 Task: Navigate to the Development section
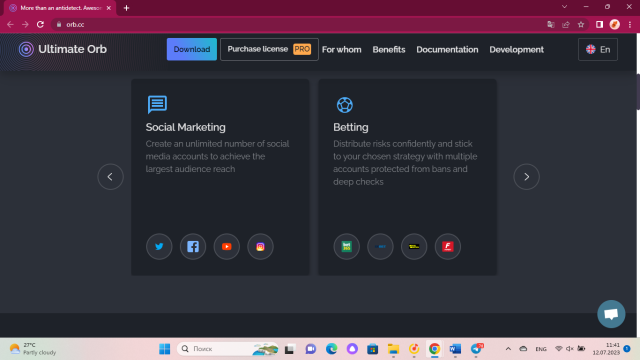[516, 50]
